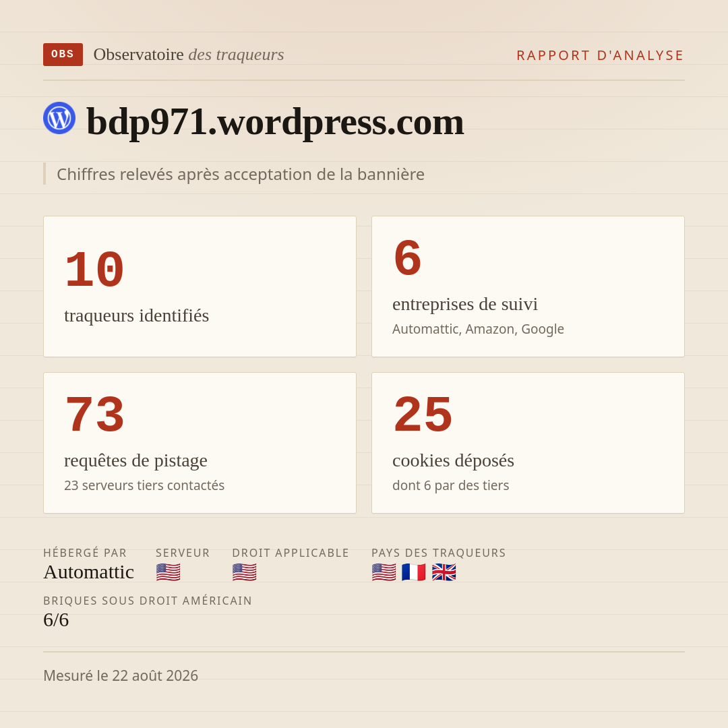
Task: Click the red OBS logo badge
Action: click(x=63, y=55)
